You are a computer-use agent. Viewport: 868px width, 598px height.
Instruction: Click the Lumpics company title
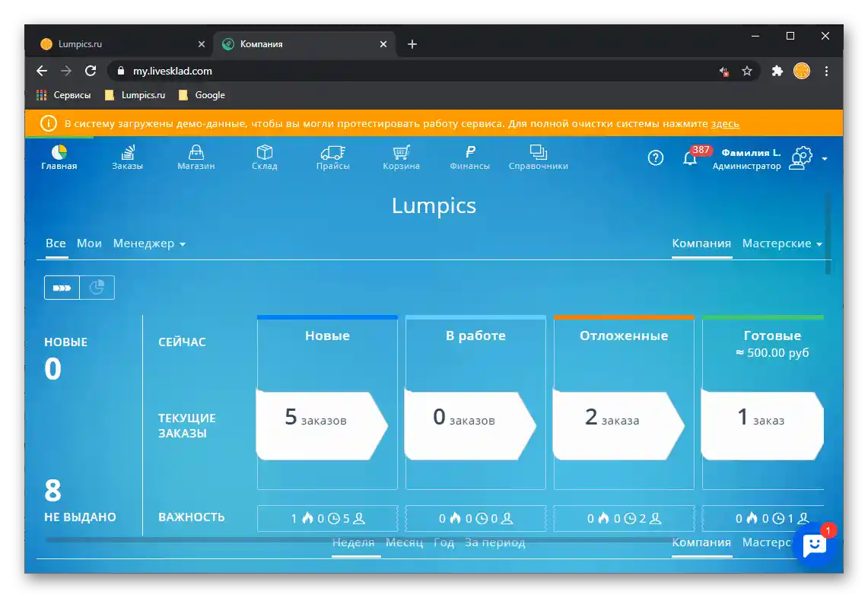pos(434,206)
